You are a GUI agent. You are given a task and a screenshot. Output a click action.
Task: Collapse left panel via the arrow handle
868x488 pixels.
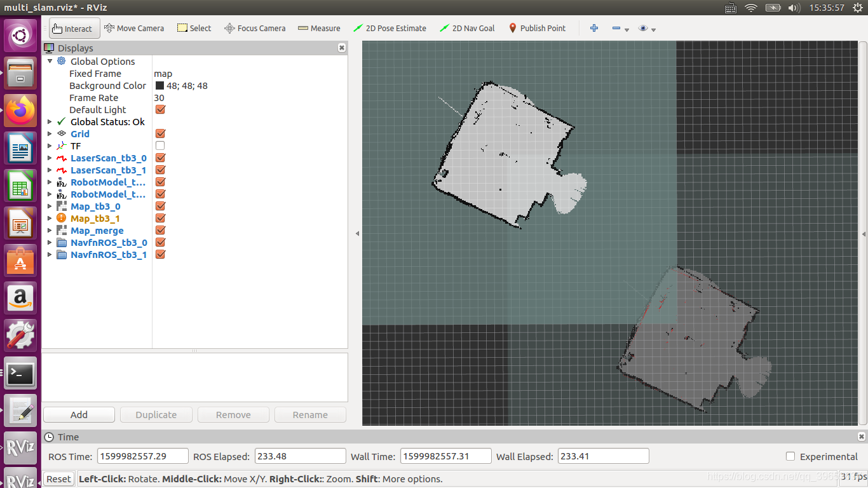[356, 234]
